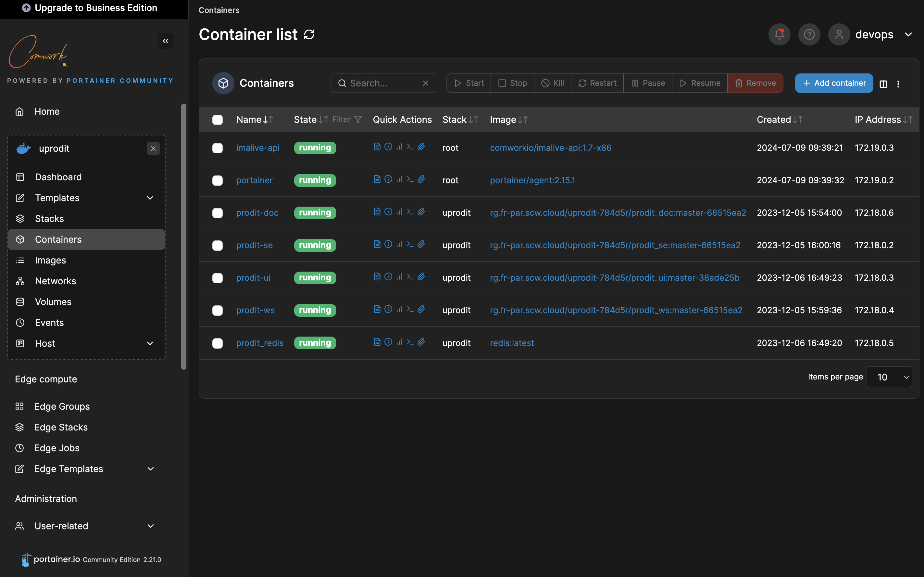Click the Restart button
924x577 pixels.
click(x=597, y=83)
